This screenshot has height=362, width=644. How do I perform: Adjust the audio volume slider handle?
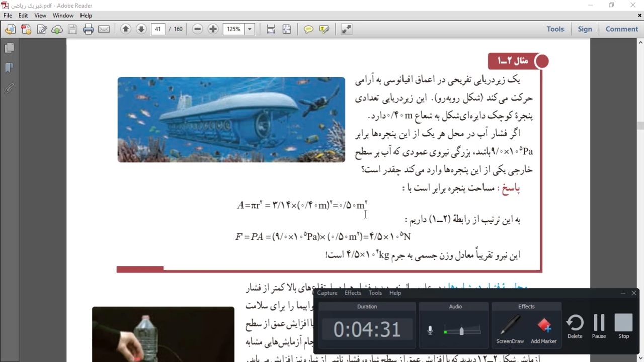pyautogui.click(x=461, y=331)
